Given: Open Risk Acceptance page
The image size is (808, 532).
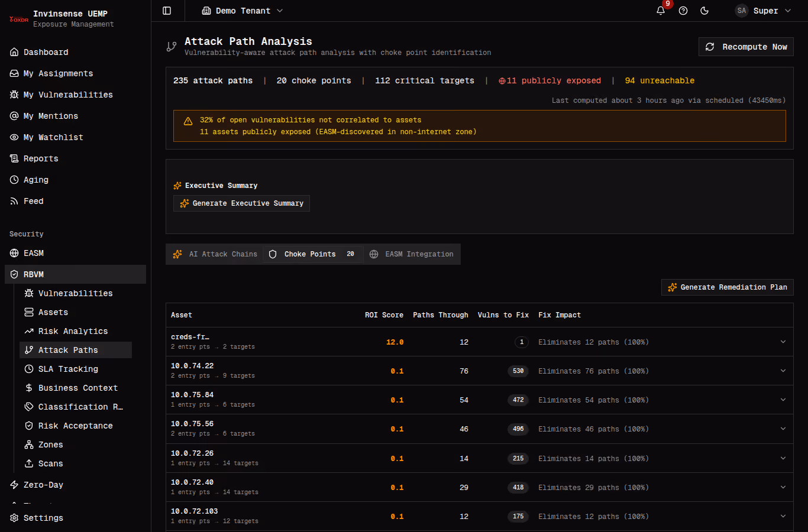Looking at the screenshot, I should point(76,426).
